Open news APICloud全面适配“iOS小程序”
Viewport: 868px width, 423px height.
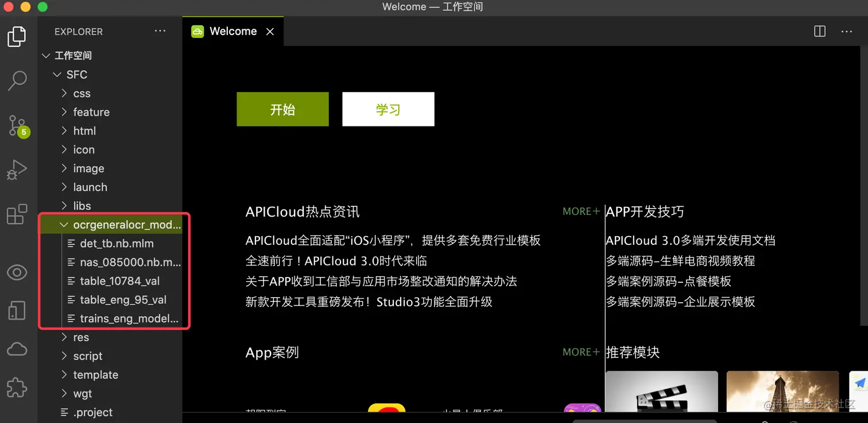pyautogui.click(x=393, y=240)
